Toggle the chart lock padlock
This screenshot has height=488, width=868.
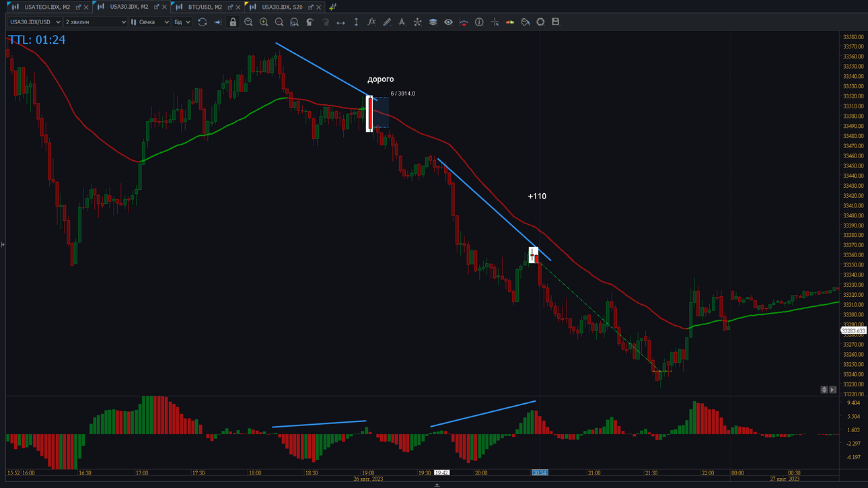(x=233, y=22)
